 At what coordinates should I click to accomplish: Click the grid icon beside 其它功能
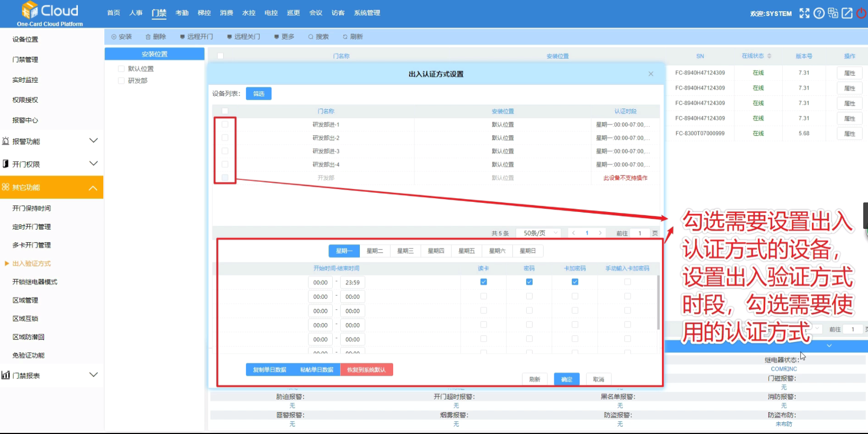pyautogui.click(x=6, y=187)
